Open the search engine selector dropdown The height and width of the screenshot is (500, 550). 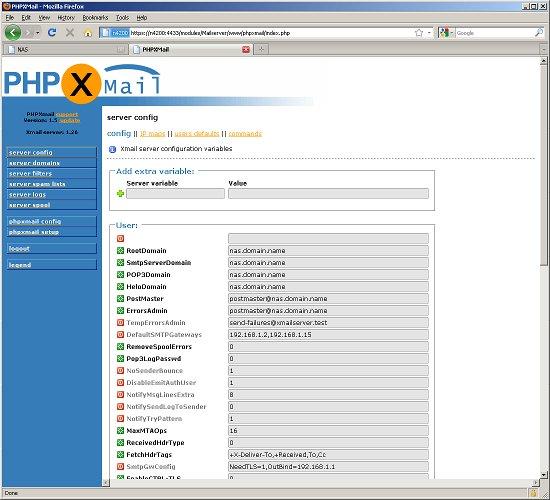click(446, 33)
